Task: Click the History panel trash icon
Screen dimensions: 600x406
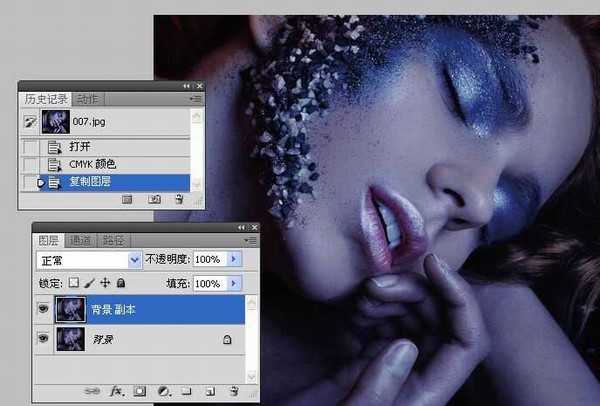Action: click(x=179, y=199)
